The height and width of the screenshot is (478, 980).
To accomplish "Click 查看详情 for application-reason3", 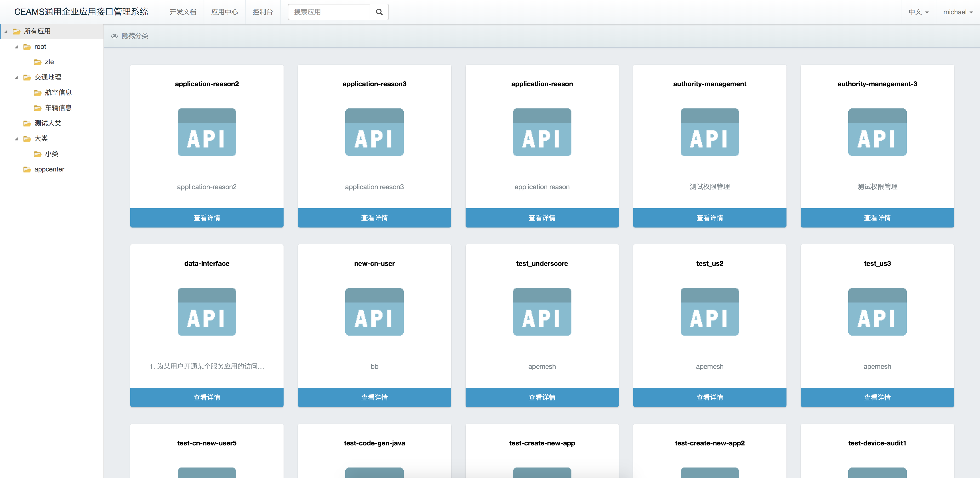I will coord(374,218).
